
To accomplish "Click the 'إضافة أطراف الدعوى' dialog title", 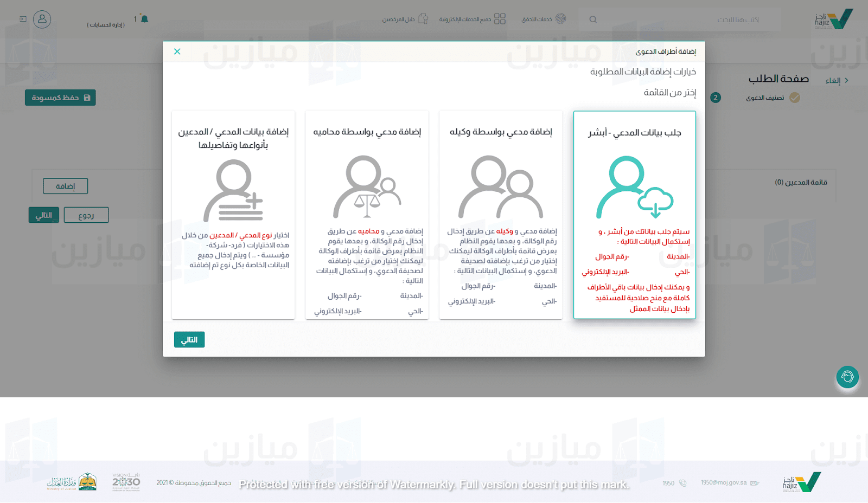I will pyautogui.click(x=666, y=51).
